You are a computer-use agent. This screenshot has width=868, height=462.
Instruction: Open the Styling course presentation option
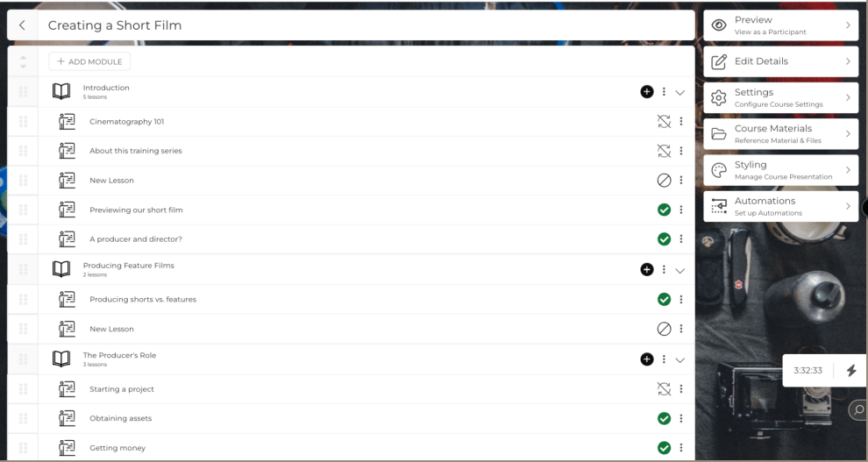pyautogui.click(x=780, y=170)
